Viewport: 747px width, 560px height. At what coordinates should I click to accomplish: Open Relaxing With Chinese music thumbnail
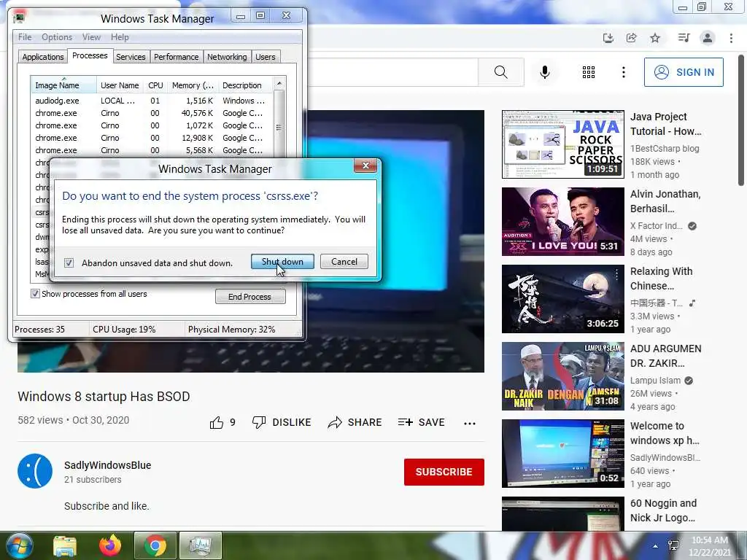coord(563,298)
